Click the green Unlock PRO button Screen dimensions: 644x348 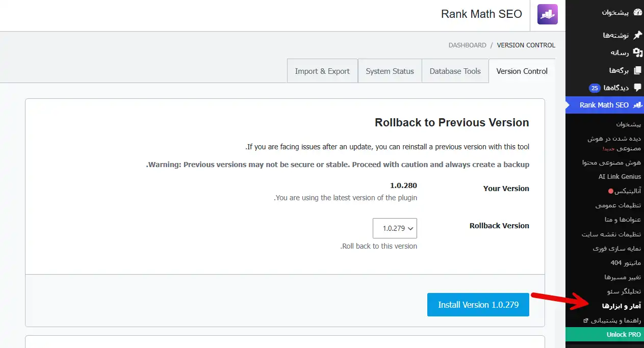(x=605, y=335)
